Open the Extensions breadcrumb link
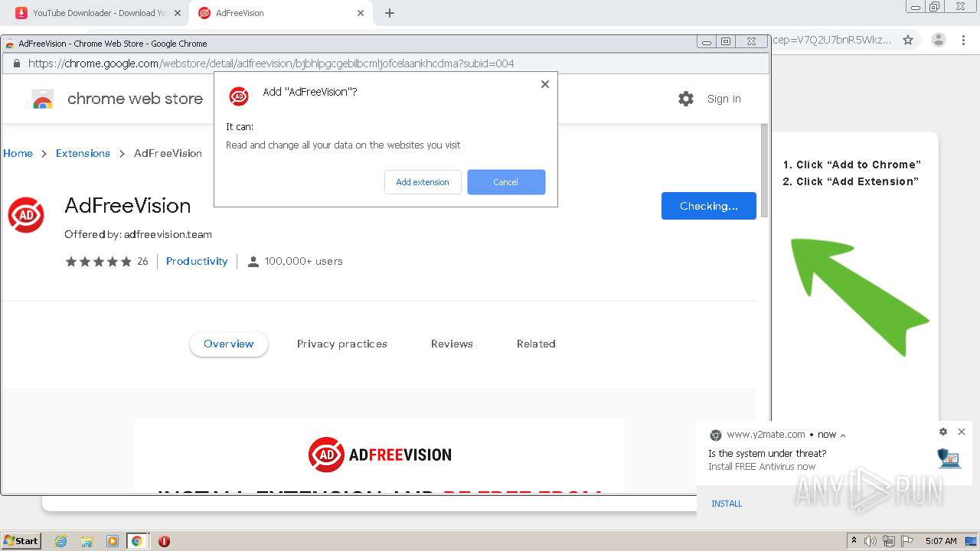Screen dimensions: 980x551 [x=83, y=153]
